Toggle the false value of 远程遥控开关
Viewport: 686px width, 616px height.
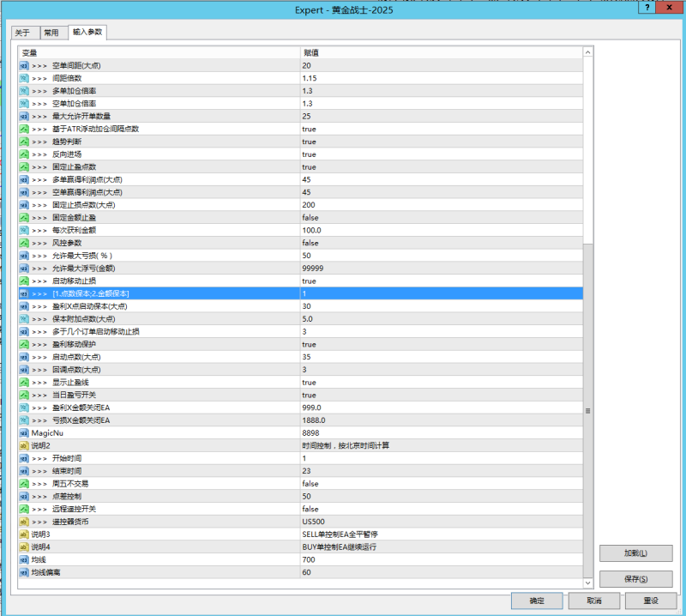(x=310, y=509)
